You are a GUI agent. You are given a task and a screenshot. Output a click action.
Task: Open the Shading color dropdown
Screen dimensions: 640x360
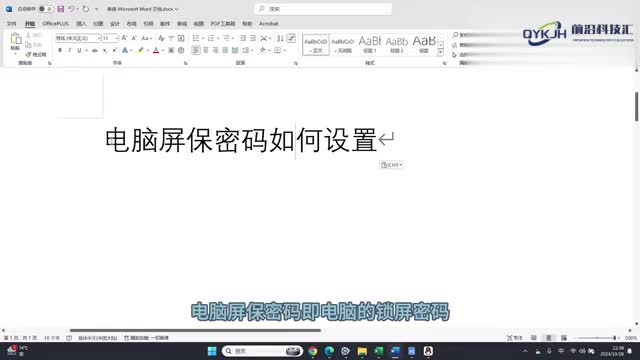coord(269,50)
